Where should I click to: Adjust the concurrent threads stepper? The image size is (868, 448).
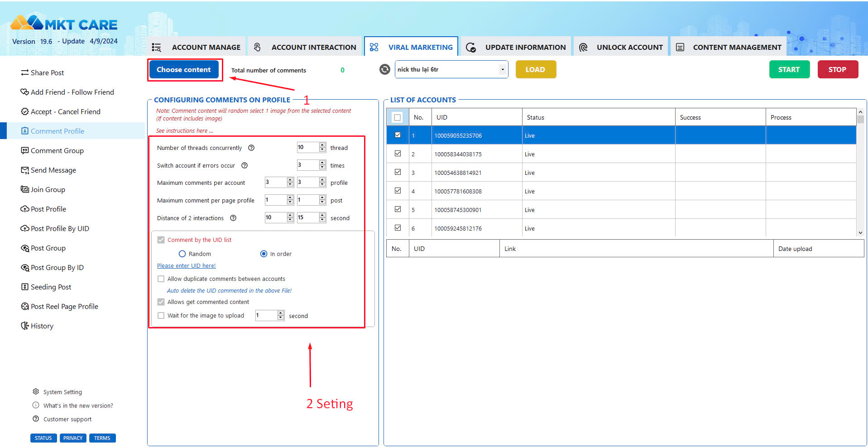pyautogui.click(x=322, y=147)
